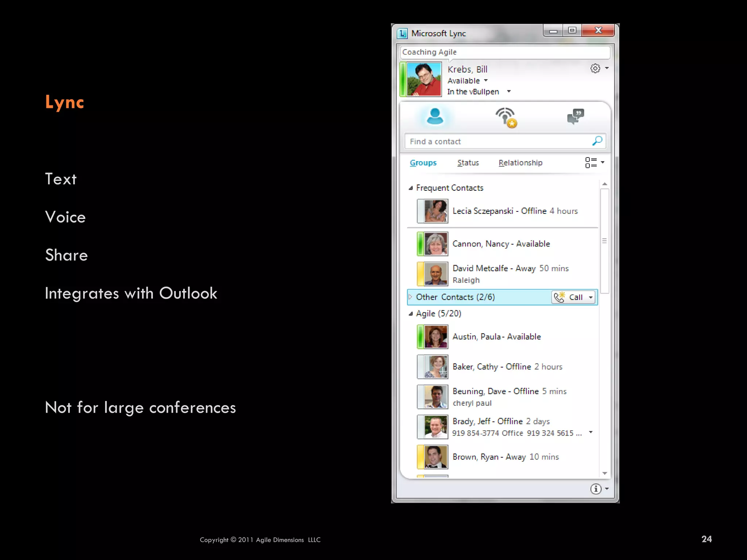Switch to the Status tab

pos(468,163)
